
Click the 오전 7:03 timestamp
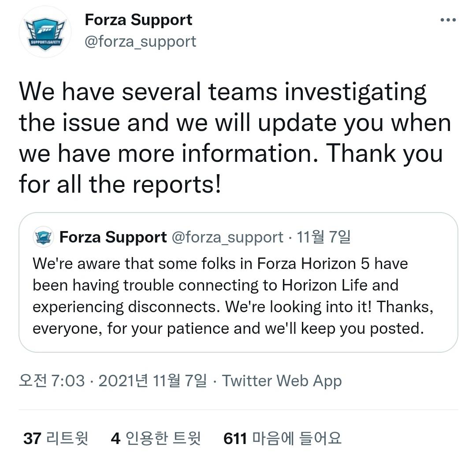(x=52, y=381)
